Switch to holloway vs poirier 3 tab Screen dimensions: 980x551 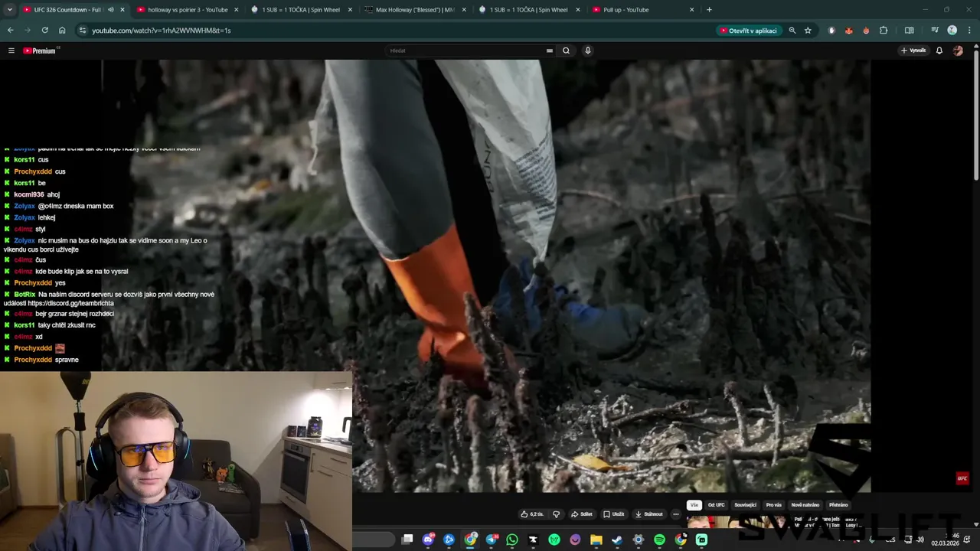click(x=188, y=10)
